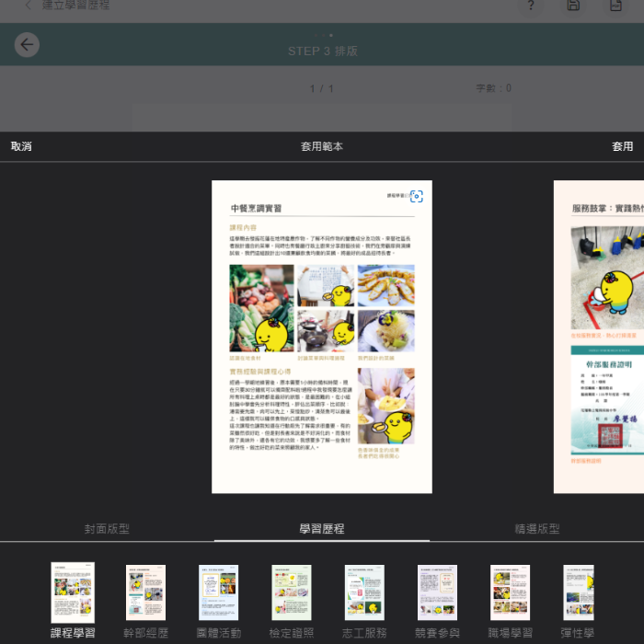Screen dimensions: 644x644
Task: Click the PDF export icon
Action: click(x=615, y=6)
